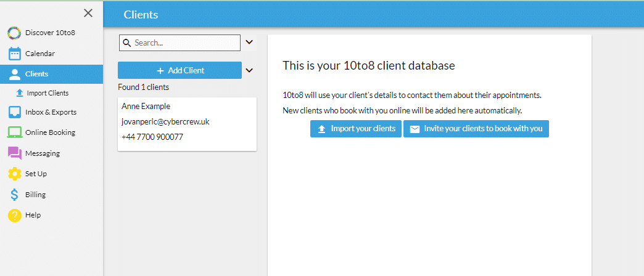The height and width of the screenshot is (276, 644).
Task: Click Import your clients button
Action: [x=356, y=129]
